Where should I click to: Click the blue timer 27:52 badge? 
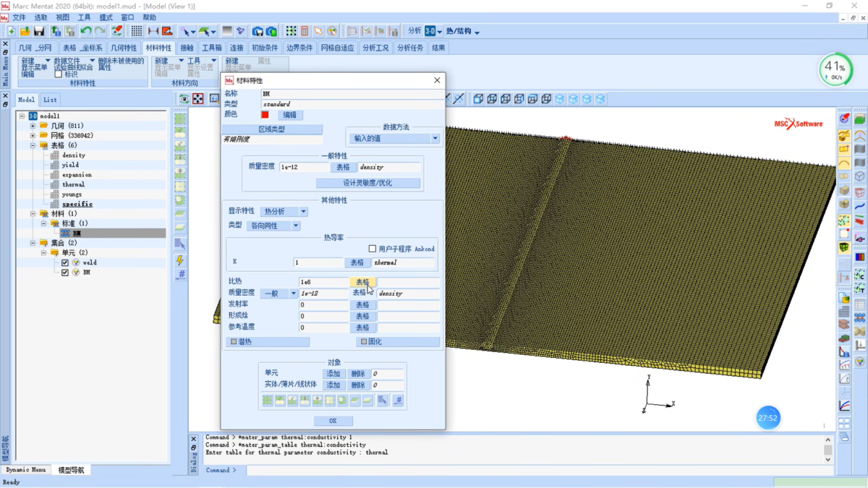pos(767,418)
